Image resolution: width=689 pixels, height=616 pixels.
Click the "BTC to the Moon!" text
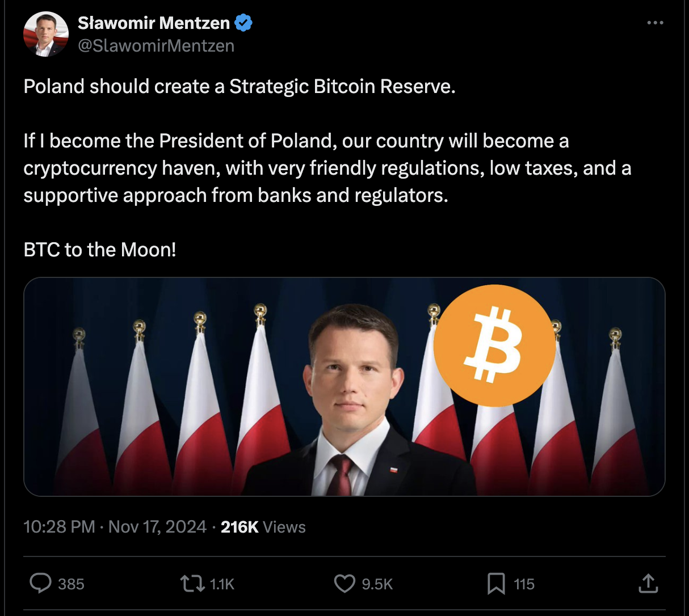click(x=100, y=250)
